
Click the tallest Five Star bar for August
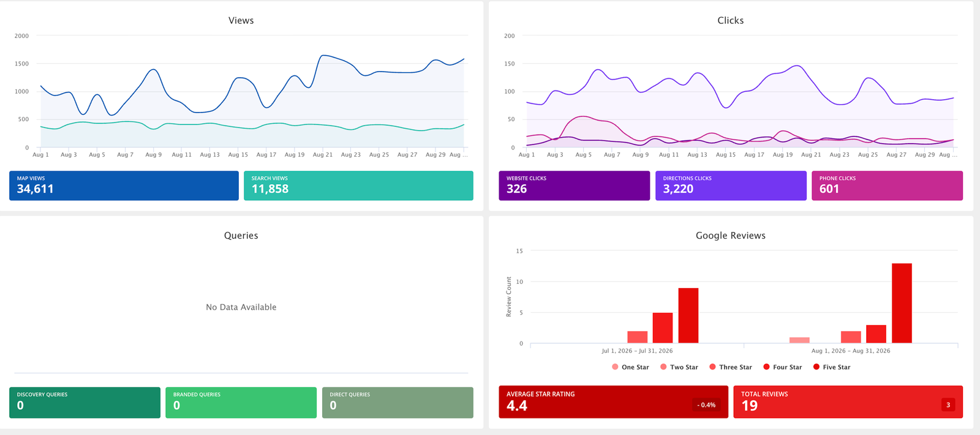click(x=902, y=303)
